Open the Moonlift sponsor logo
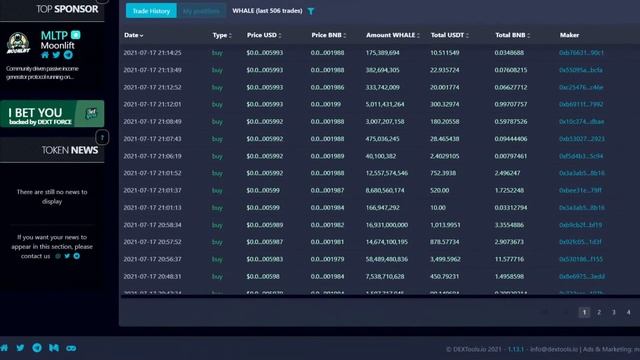Screen dimensions: 640x360 (x=18, y=43)
